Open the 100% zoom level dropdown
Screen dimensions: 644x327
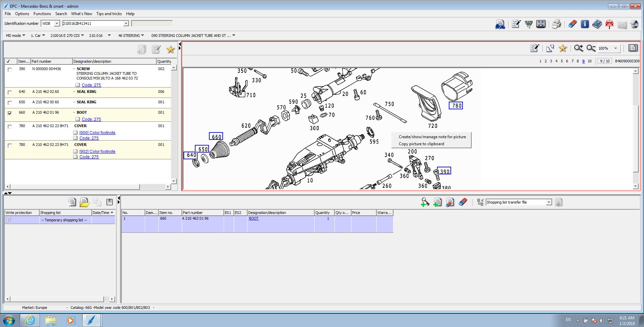(x=615, y=48)
